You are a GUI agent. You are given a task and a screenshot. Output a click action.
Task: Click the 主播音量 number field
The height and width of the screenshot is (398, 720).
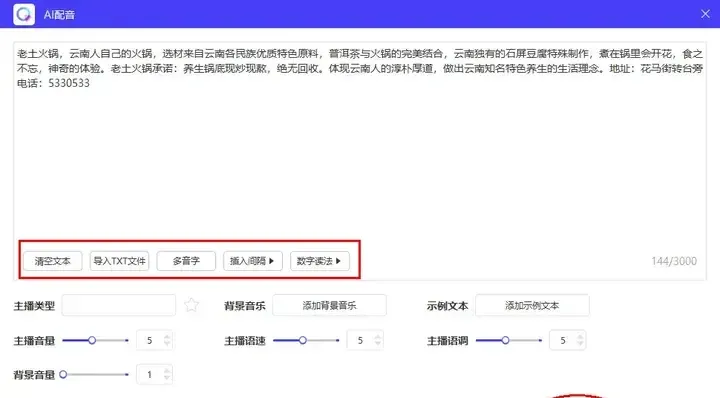pyautogui.click(x=155, y=340)
